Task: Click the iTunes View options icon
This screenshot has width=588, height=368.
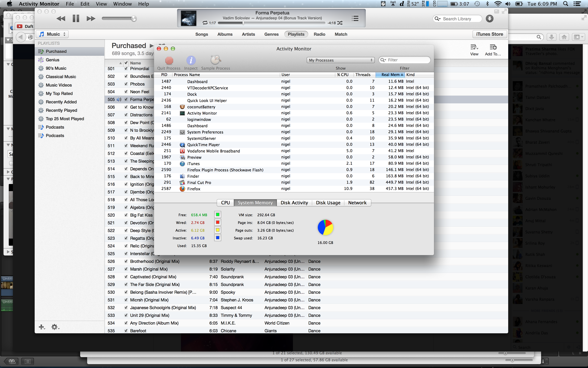Action: 474,47
